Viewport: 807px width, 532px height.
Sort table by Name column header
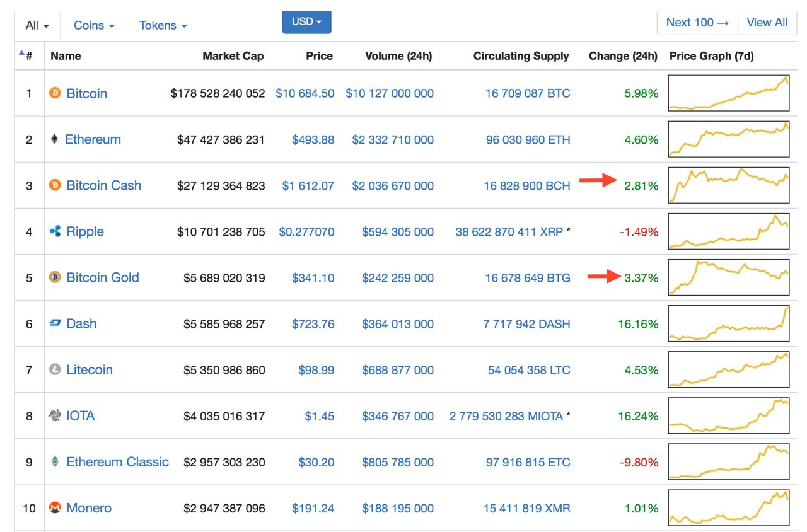click(x=66, y=56)
